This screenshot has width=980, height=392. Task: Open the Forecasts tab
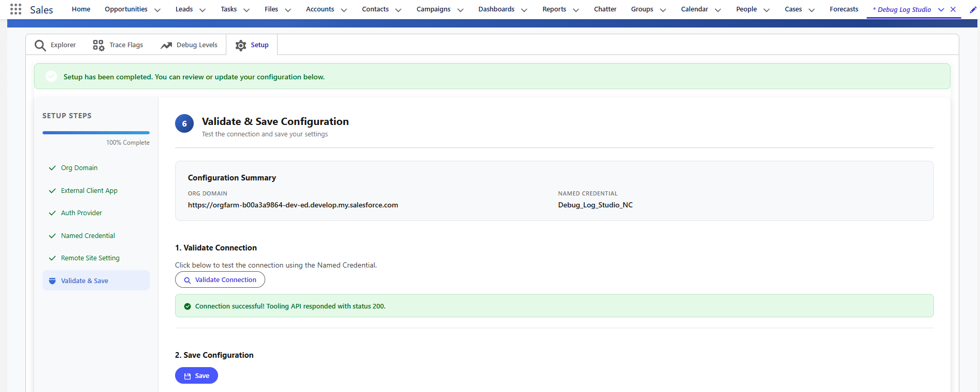tap(844, 9)
